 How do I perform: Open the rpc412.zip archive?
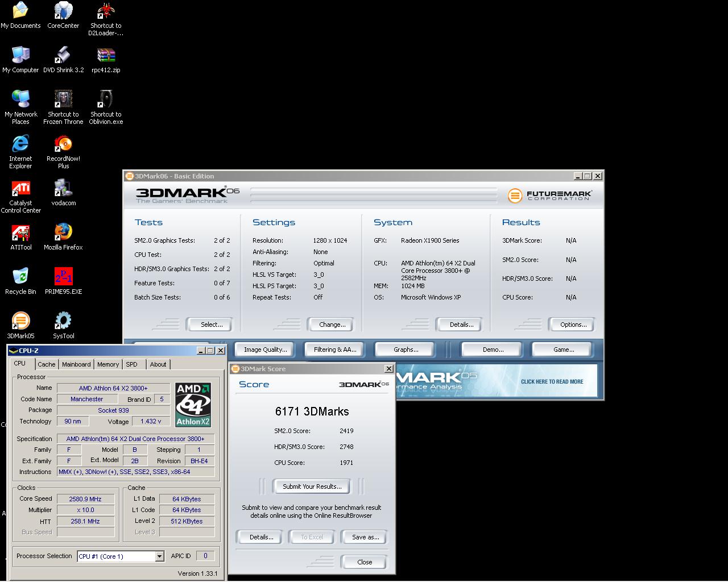point(106,56)
